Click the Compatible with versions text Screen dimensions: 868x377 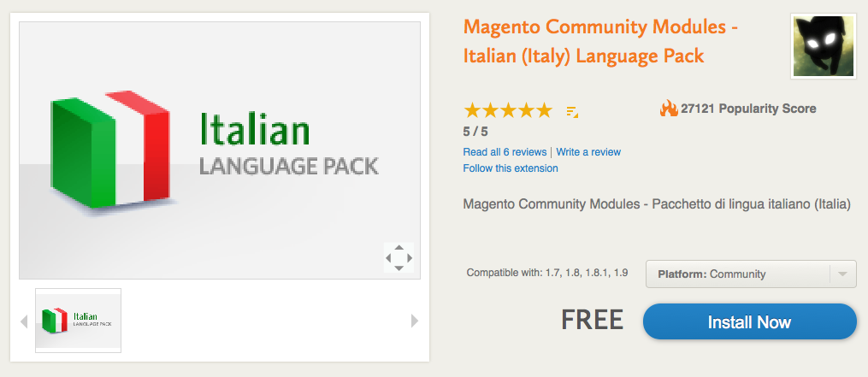pos(547,273)
